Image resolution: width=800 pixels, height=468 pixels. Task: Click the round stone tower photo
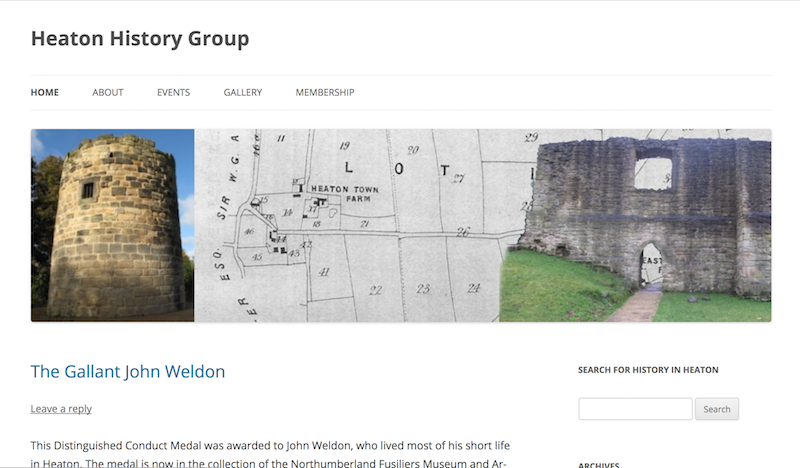[112, 225]
